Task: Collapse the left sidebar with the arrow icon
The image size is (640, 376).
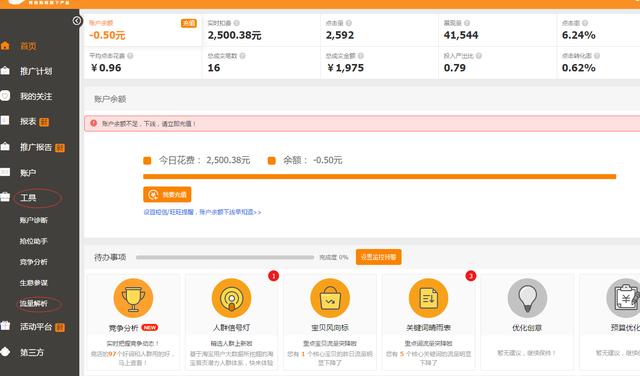Action: click(77, 20)
